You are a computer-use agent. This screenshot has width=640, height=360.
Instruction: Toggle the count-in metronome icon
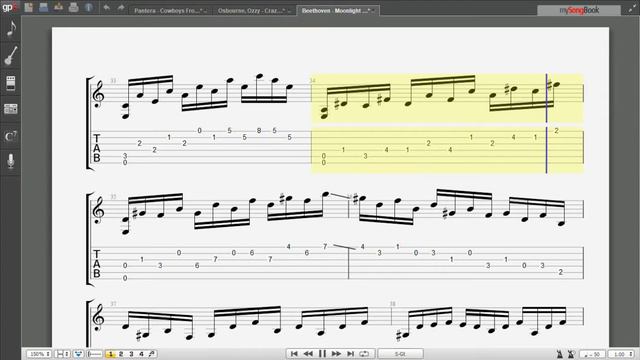pyautogui.click(x=571, y=354)
